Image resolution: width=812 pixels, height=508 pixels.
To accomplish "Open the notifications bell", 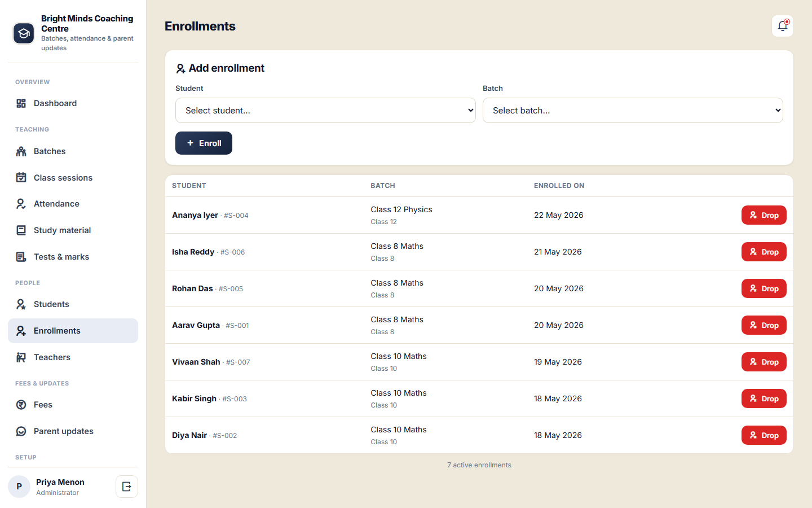I will point(783,26).
